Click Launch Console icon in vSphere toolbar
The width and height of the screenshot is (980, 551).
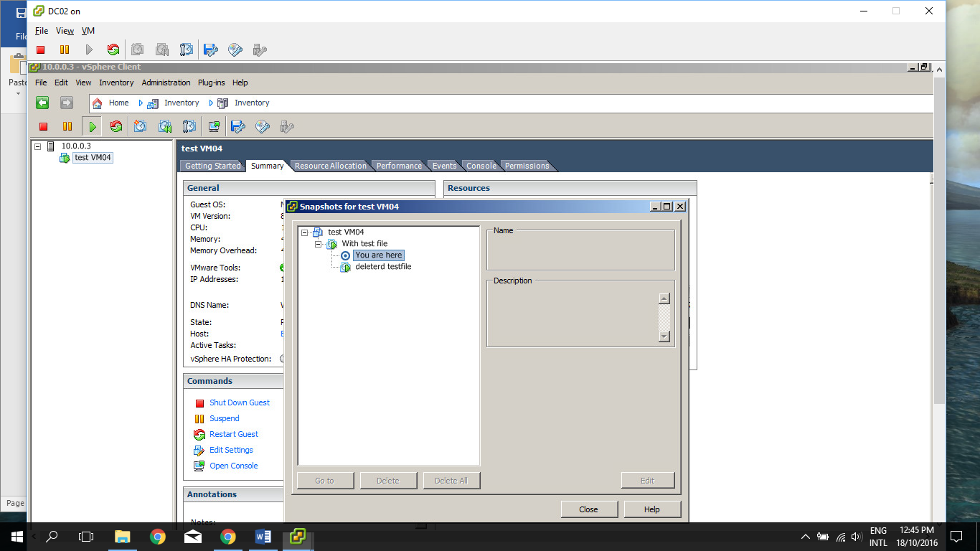214,127
